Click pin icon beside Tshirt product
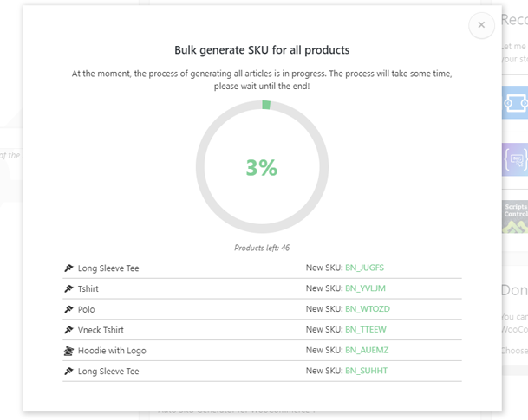528x420 pixels. (x=68, y=288)
